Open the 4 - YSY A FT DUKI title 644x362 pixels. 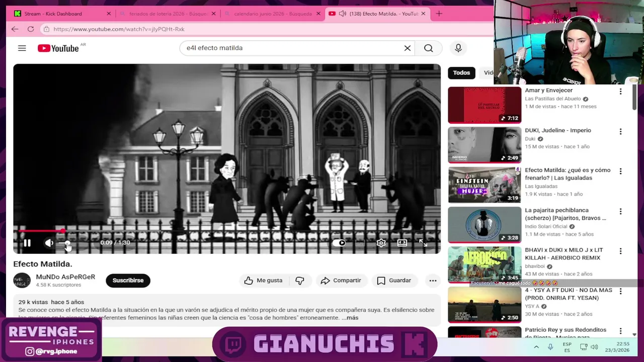tap(569, 294)
